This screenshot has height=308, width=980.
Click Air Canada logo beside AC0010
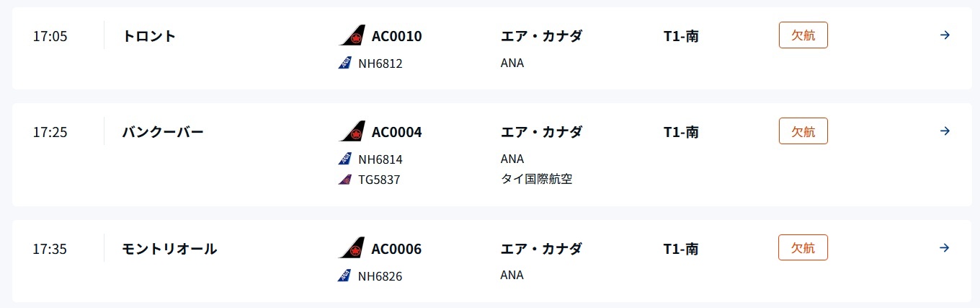click(x=352, y=35)
